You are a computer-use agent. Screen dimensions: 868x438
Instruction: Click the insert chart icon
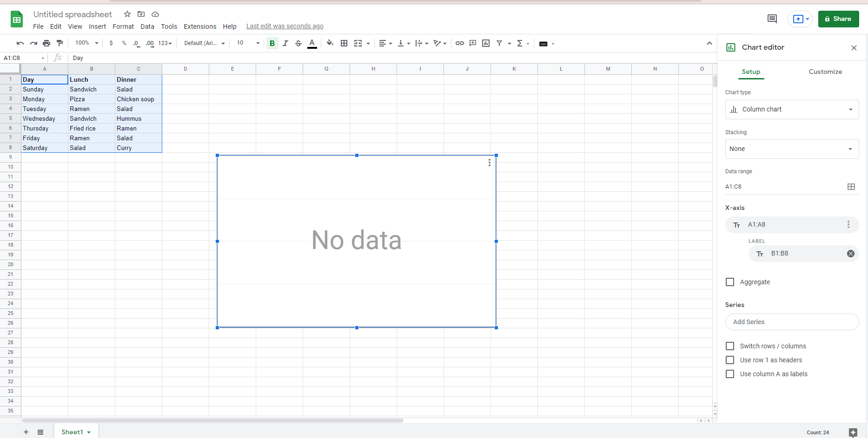click(486, 43)
